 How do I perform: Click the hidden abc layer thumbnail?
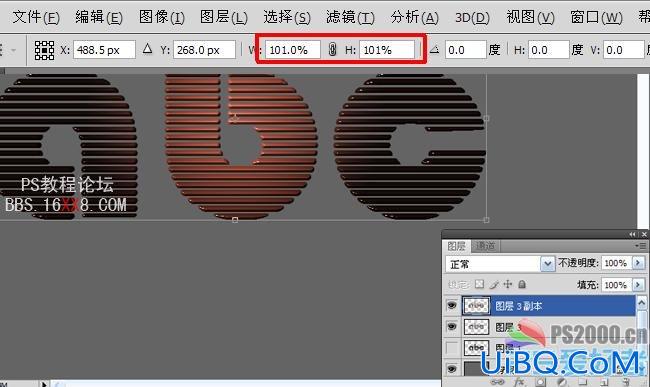pos(476,348)
